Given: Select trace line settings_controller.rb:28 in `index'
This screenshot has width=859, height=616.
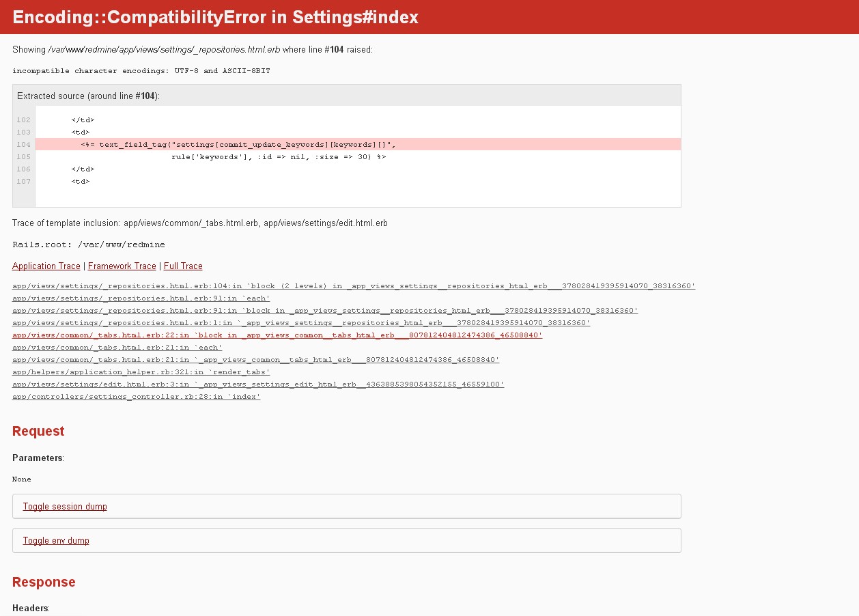Looking at the screenshot, I should click(137, 397).
